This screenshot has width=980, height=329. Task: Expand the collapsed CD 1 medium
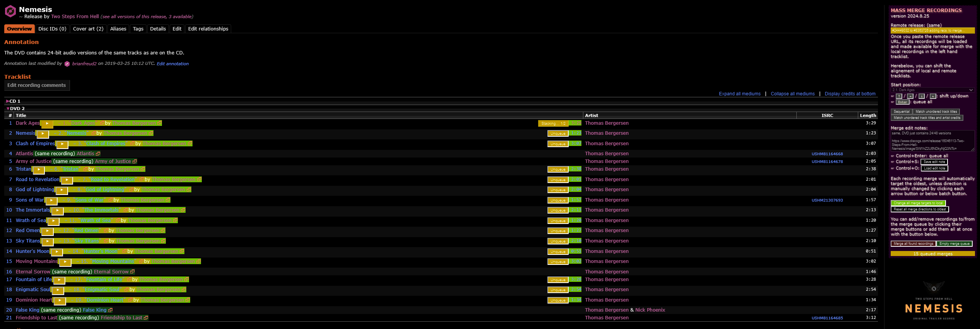tap(13, 101)
